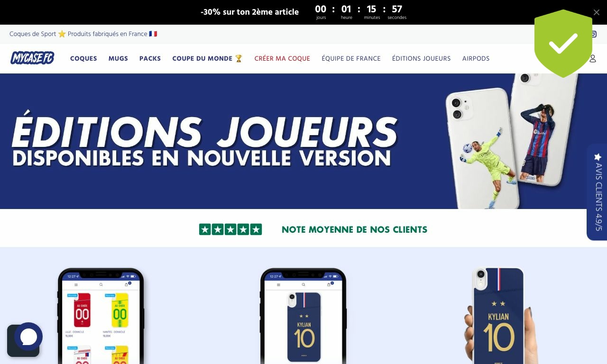The width and height of the screenshot is (607, 364).
Task: Open the AirPods category
Action: [476, 58]
